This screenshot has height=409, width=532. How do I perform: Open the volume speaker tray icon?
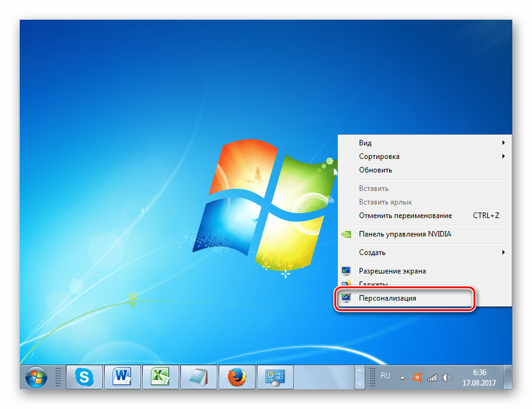[x=447, y=377]
